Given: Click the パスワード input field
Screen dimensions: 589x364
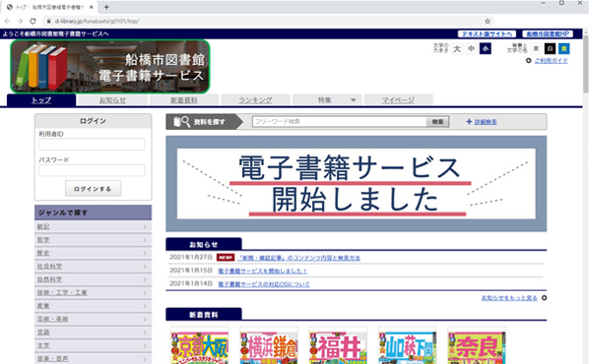Looking at the screenshot, I should click(x=92, y=170).
